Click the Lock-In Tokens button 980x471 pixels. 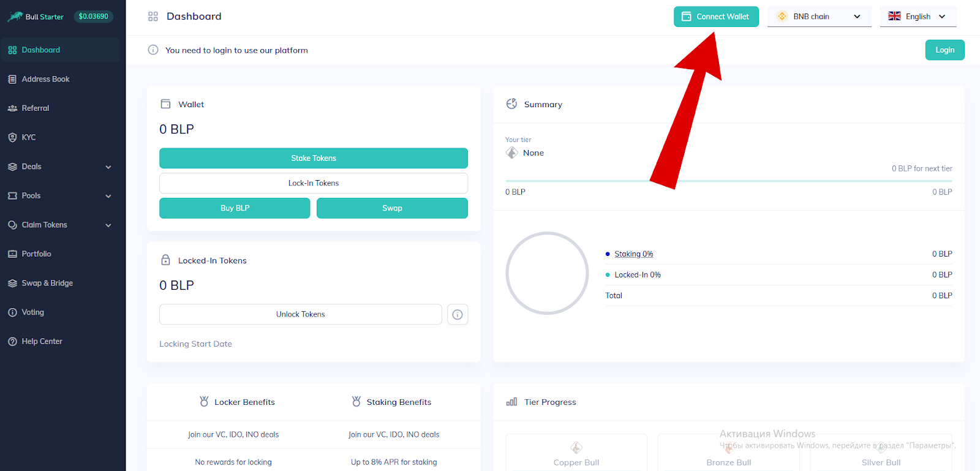coord(314,183)
